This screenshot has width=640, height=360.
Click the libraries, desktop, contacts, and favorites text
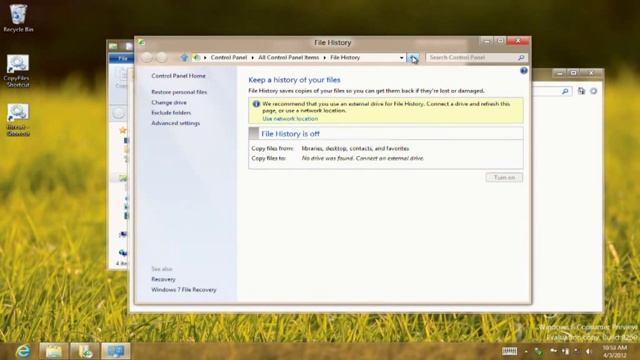click(x=355, y=149)
